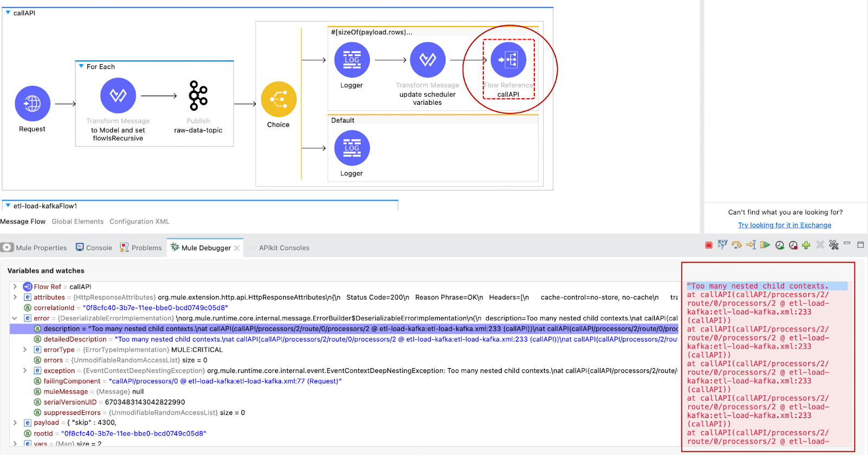This screenshot has height=455, width=868.
Task: Click the single grey X remove-watch icon
Action: pos(820,245)
